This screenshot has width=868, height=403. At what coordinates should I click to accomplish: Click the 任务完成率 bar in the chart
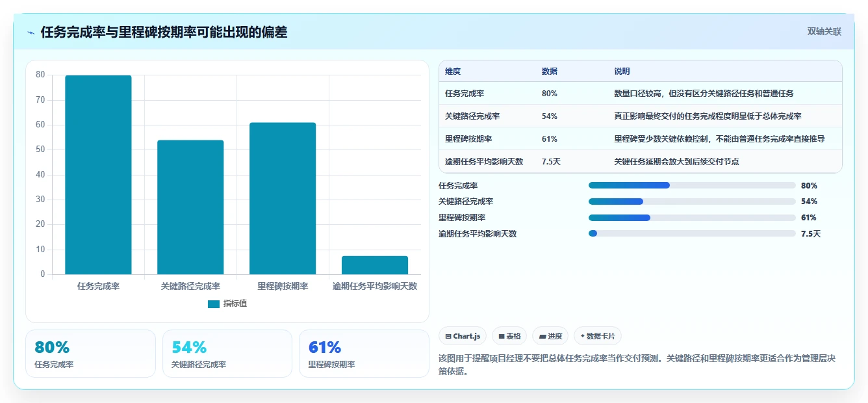(x=98, y=175)
